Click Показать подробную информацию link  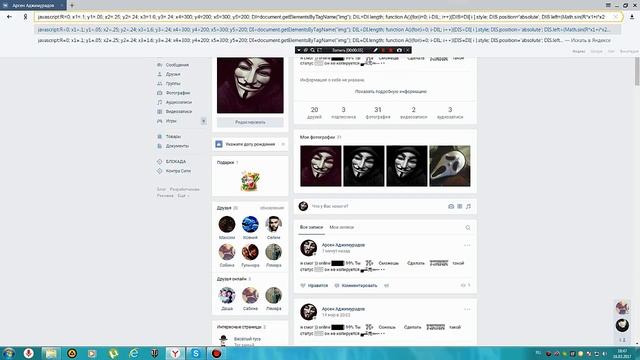(x=391, y=91)
